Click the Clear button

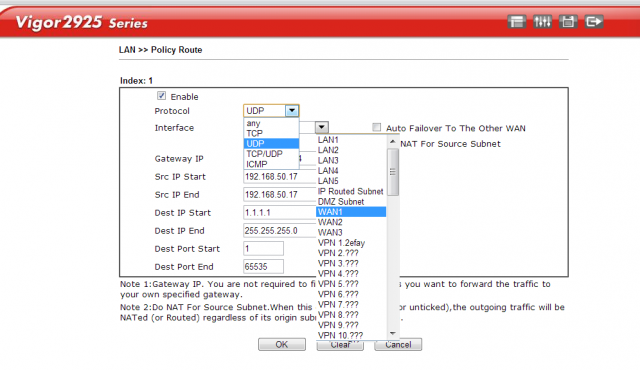pos(340,345)
